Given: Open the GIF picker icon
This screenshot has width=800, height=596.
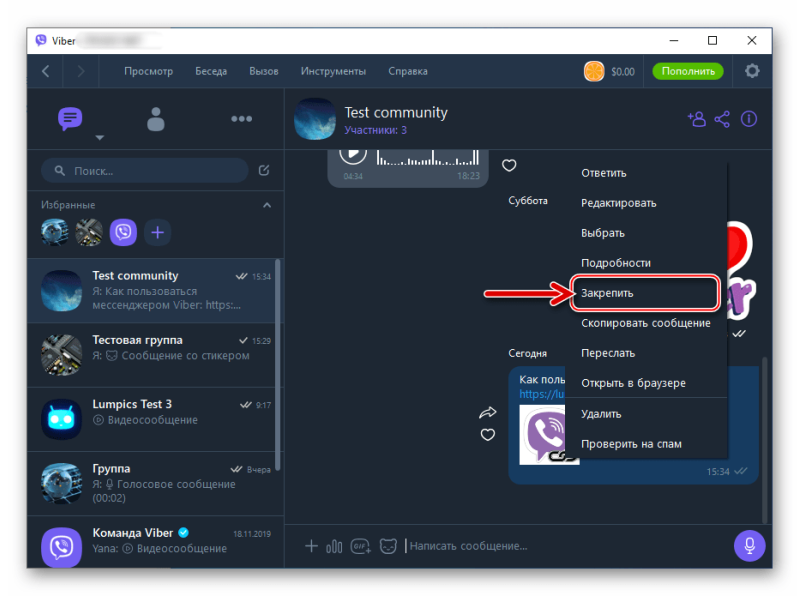Looking at the screenshot, I should pos(361,547).
